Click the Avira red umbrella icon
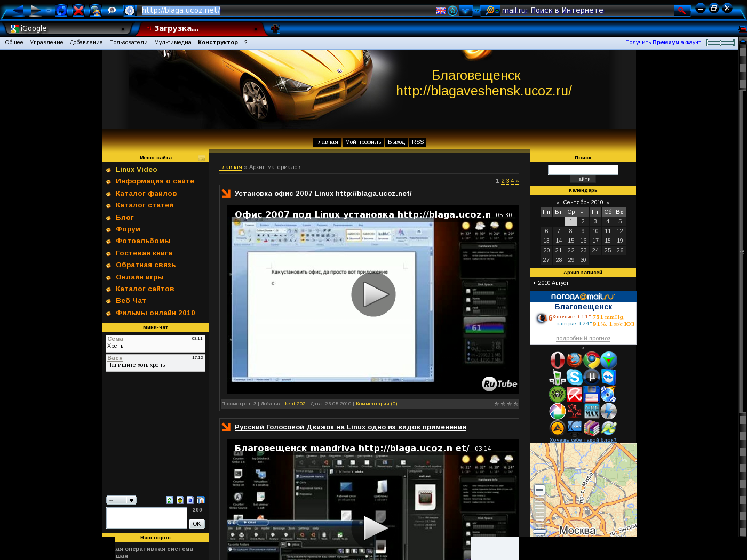This screenshot has height=560, width=747. [x=574, y=394]
